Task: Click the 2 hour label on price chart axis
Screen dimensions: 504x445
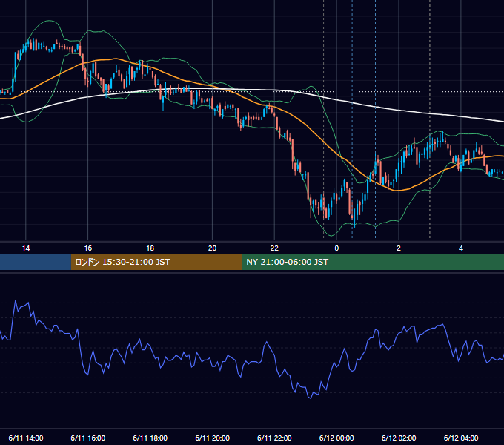Action: pyautogui.click(x=399, y=248)
